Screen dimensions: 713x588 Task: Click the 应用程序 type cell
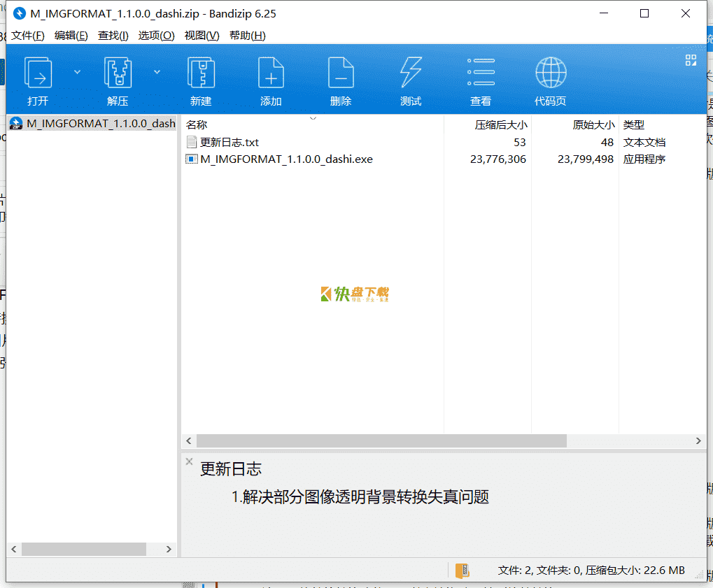pyautogui.click(x=644, y=159)
